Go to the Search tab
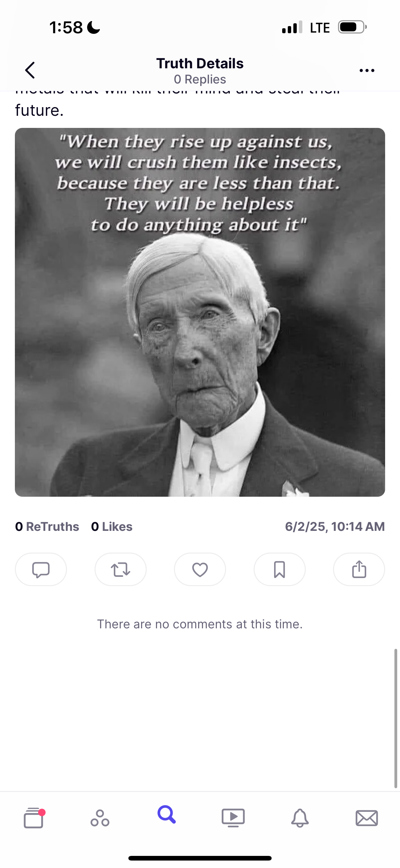The width and height of the screenshot is (400, 868). [167, 815]
